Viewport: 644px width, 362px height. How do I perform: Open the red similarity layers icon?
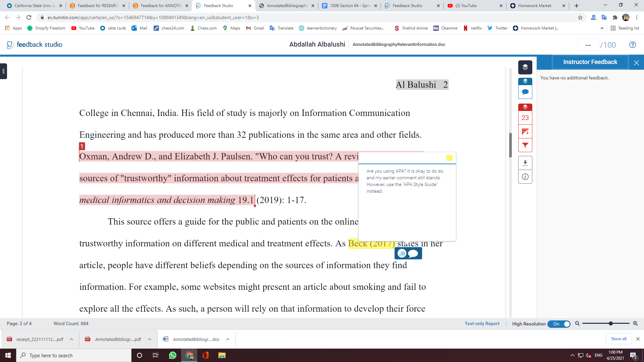pyautogui.click(x=525, y=107)
